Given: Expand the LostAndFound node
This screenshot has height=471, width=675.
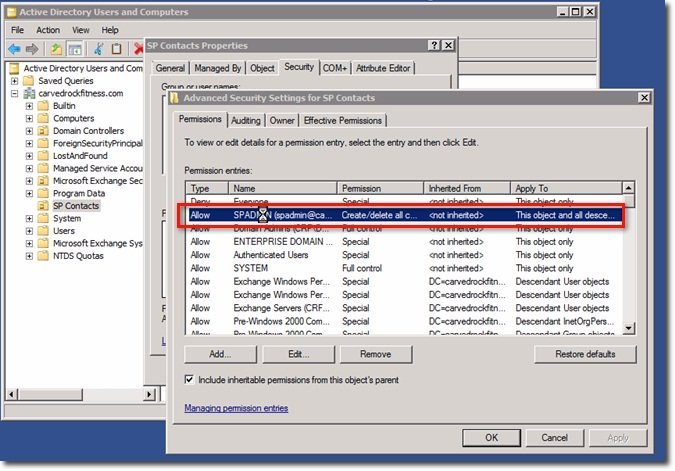Looking at the screenshot, I should (x=29, y=156).
